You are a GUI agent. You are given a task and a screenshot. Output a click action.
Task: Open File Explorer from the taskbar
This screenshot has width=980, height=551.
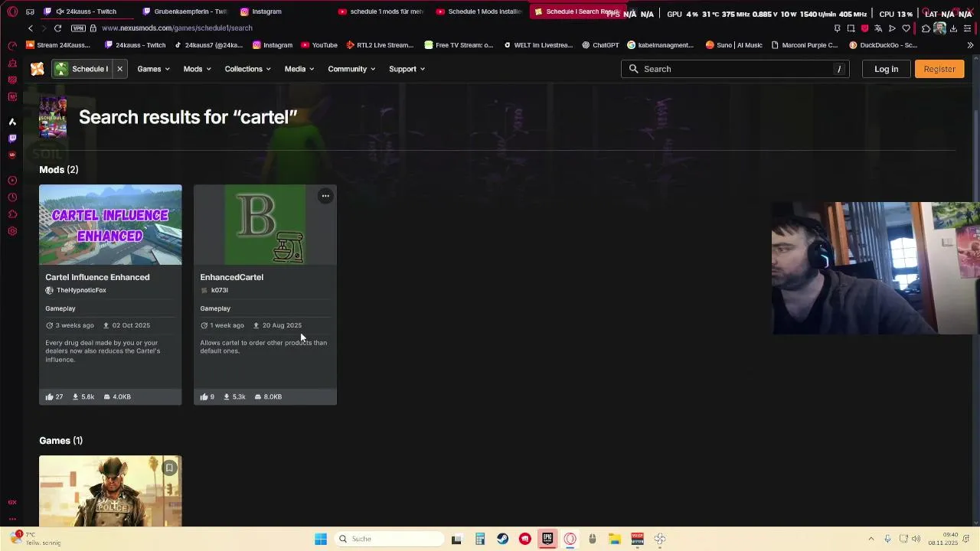point(615,539)
